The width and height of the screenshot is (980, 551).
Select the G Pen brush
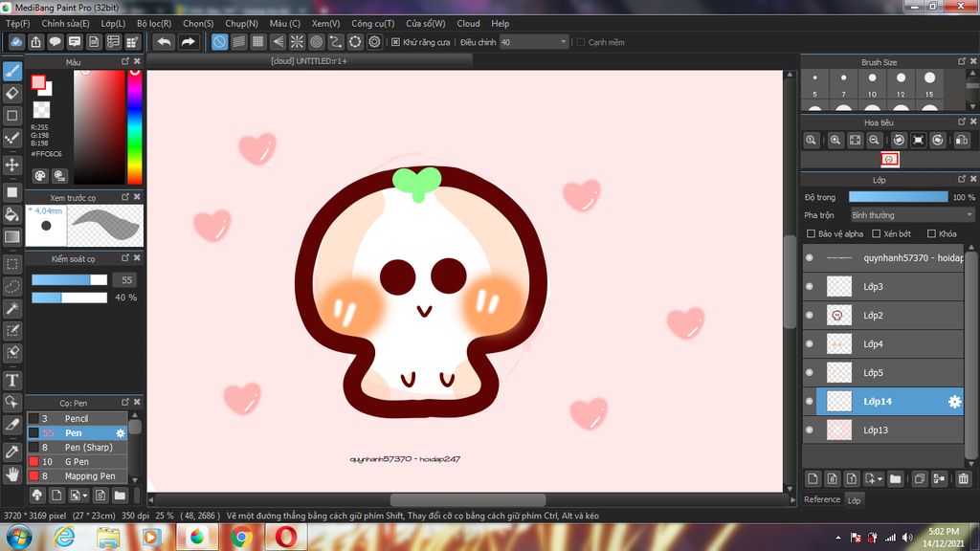click(x=78, y=462)
